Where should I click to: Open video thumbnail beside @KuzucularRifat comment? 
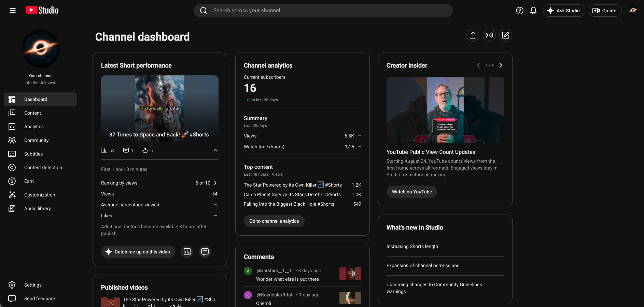[x=350, y=298]
